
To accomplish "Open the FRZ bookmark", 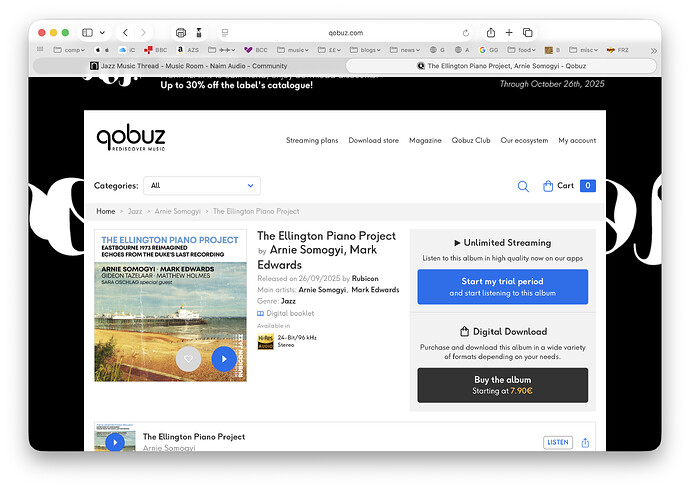I will [617, 50].
